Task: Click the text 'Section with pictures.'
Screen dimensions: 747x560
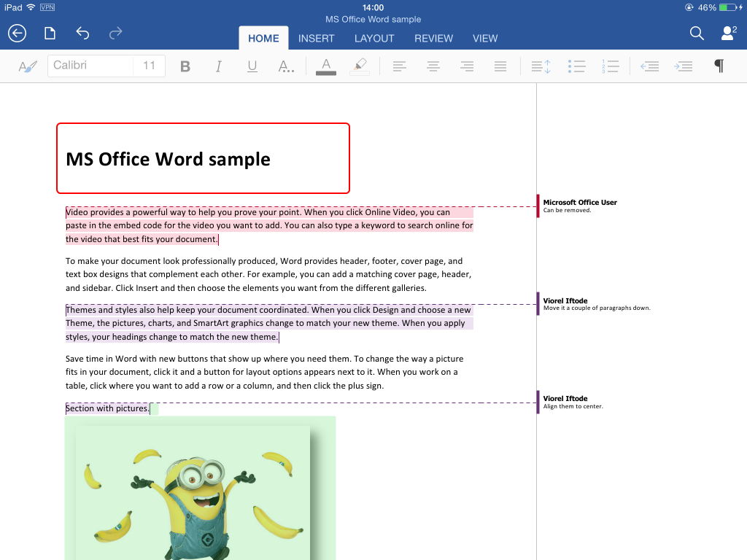Action: point(107,408)
